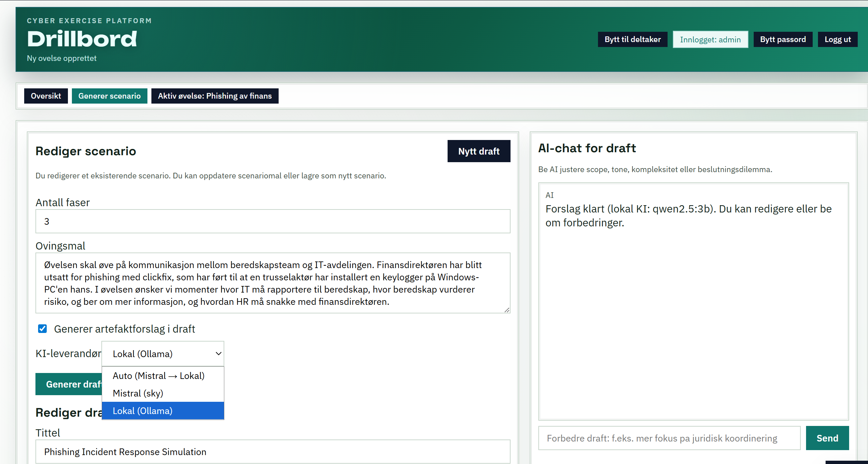Screen dimensions: 868x464
Task: Choose Mistral (sky) from the list
Action: [138, 393]
